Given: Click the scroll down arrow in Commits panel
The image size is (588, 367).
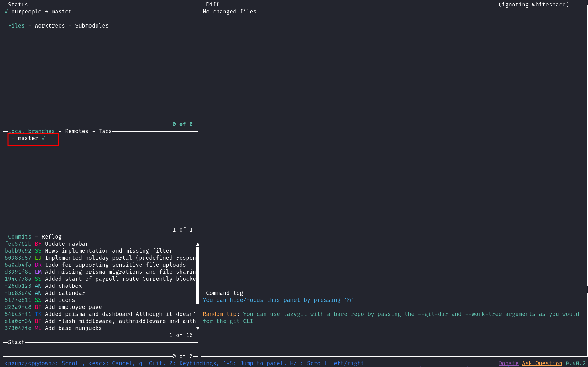Looking at the screenshot, I should coord(198,328).
